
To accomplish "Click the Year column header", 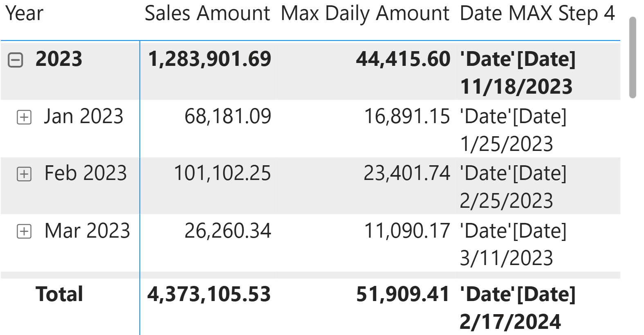I will [24, 13].
